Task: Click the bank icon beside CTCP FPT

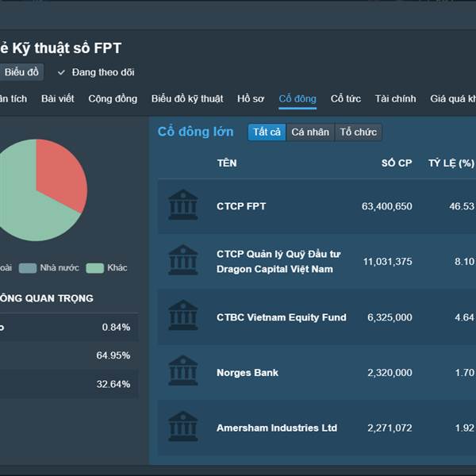Action: click(x=183, y=205)
